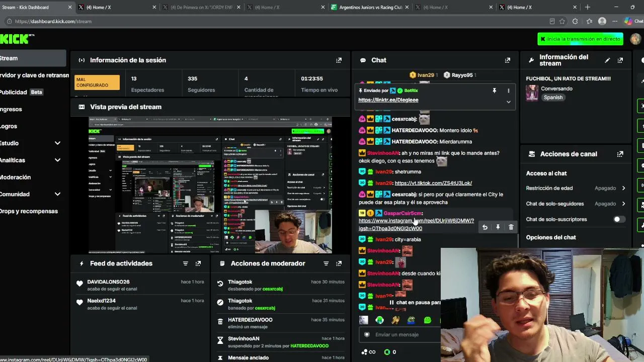The image size is (644, 362).
Task: Open Moderación in the sidebar
Action: coord(16,177)
